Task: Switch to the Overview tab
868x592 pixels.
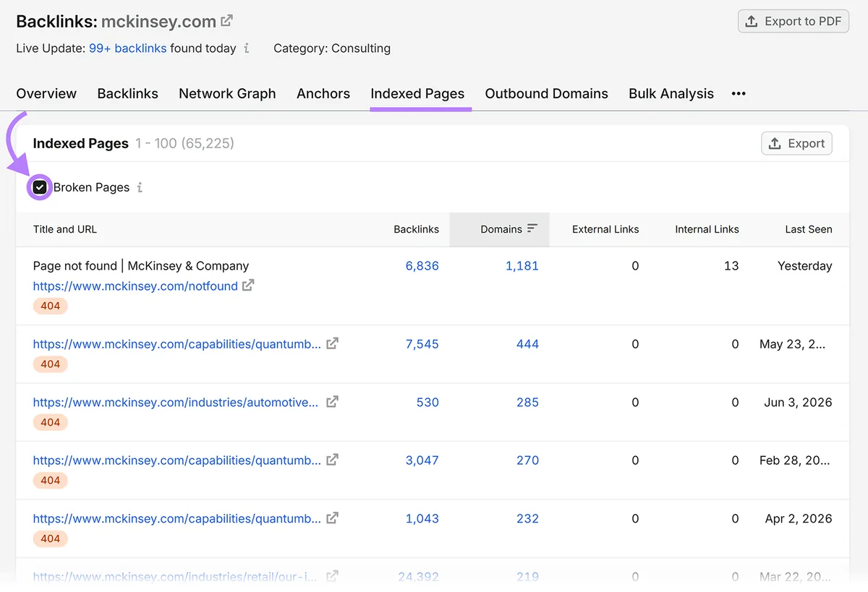Action: [46, 93]
